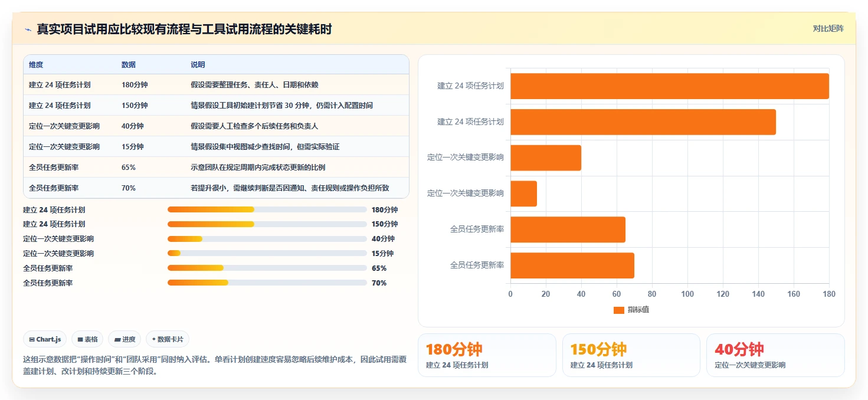
Task: Click the footnote paragraph starting 这组示意数据
Action: (215, 365)
